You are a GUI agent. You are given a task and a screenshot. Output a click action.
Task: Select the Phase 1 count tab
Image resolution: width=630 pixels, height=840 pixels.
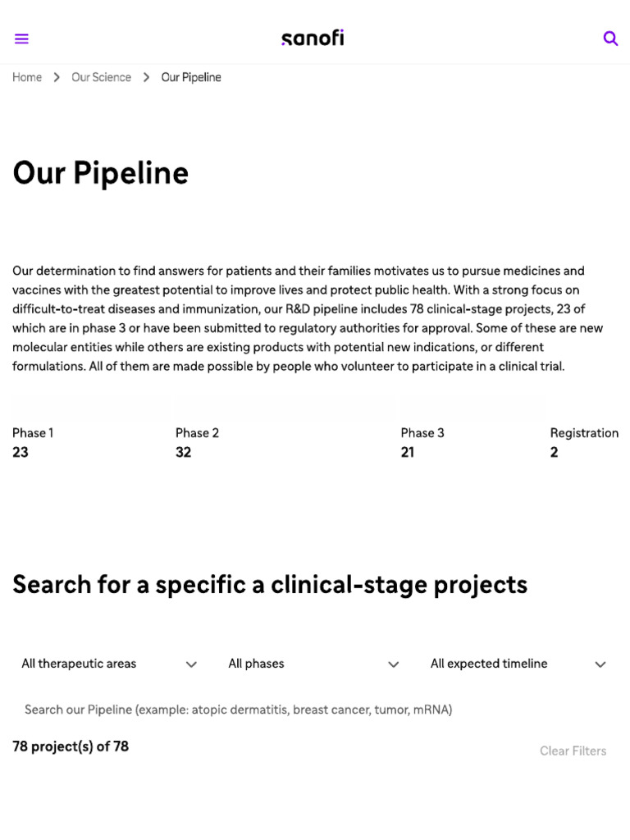(x=33, y=442)
